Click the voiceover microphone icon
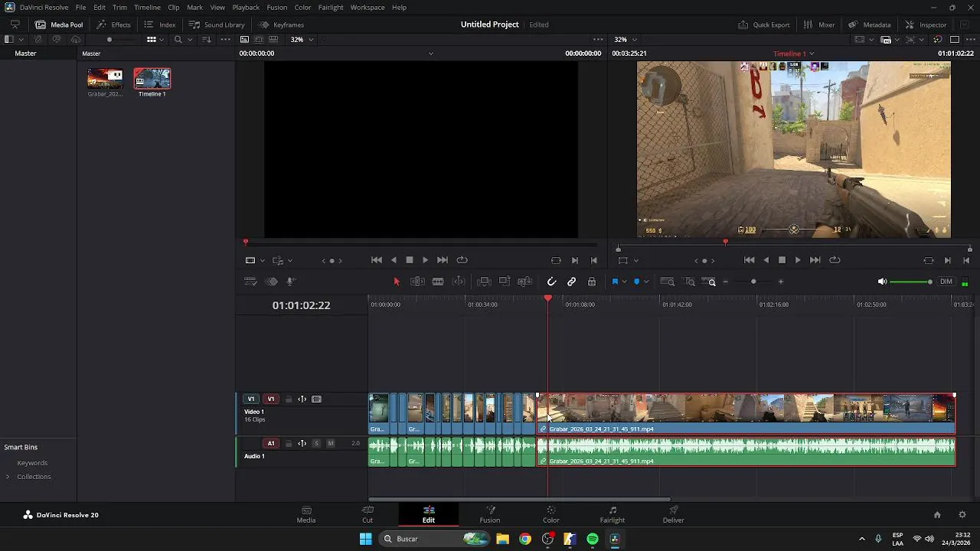 point(291,282)
